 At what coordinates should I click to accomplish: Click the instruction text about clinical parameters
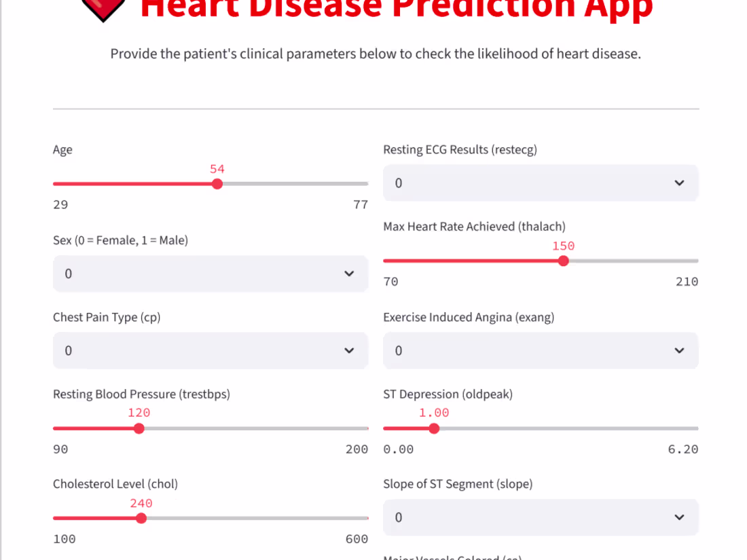coord(376,53)
